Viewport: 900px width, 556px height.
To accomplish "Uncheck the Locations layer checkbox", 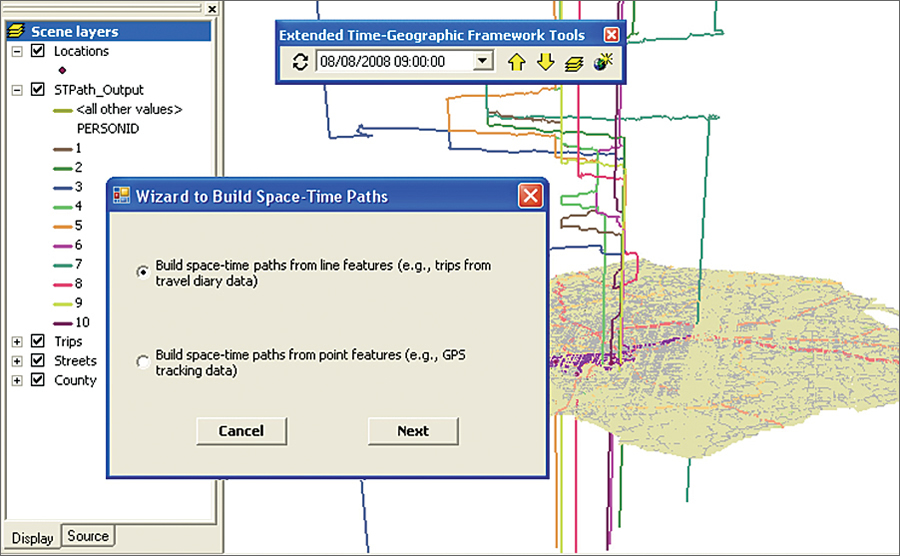I will (x=38, y=51).
